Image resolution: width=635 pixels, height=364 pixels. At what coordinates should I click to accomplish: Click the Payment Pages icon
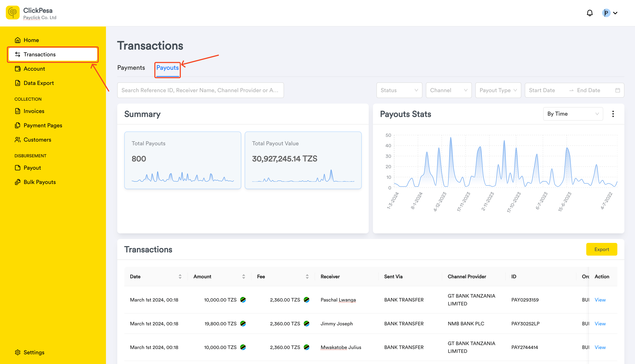pyautogui.click(x=17, y=125)
